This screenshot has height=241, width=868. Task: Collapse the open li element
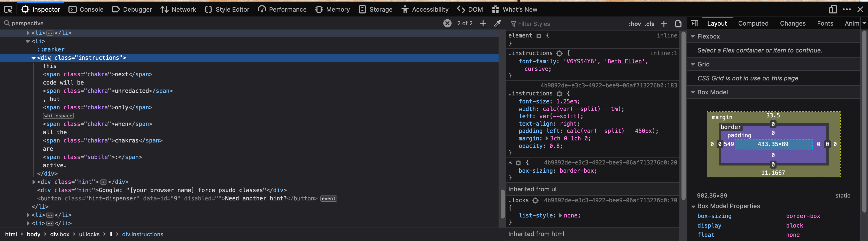coord(28,41)
